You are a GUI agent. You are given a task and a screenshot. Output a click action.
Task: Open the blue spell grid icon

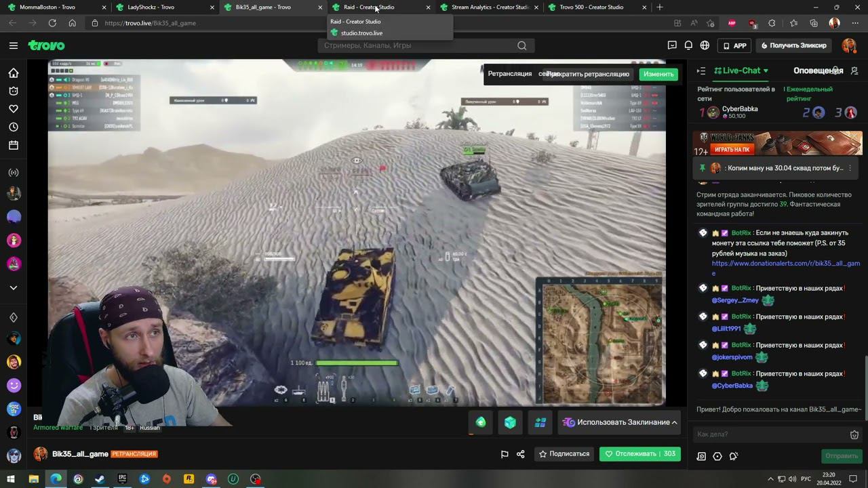pyautogui.click(x=540, y=422)
